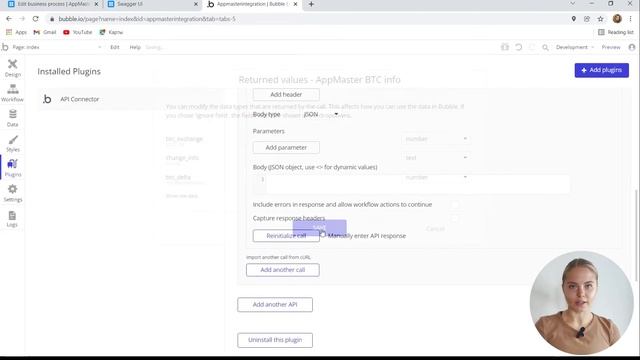Click the browser forward arrow

pyautogui.click(x=22, y=19)
